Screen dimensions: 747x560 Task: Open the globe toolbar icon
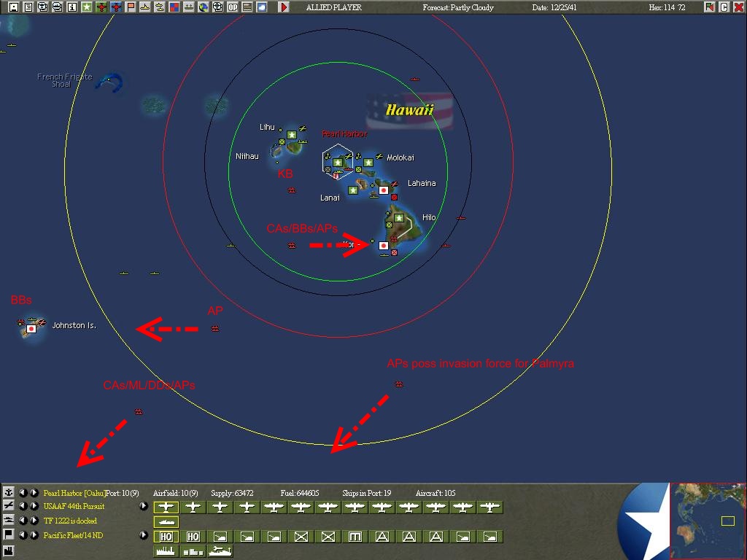204,7
